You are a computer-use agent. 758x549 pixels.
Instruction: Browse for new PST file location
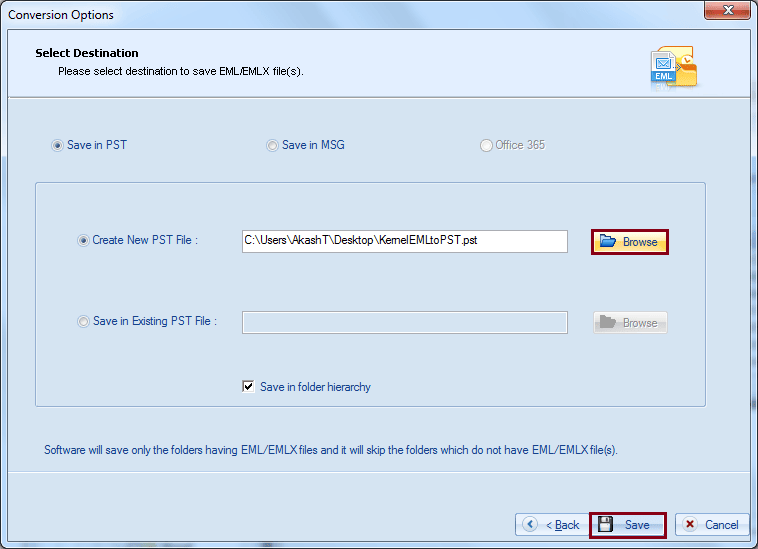point(629,242)
